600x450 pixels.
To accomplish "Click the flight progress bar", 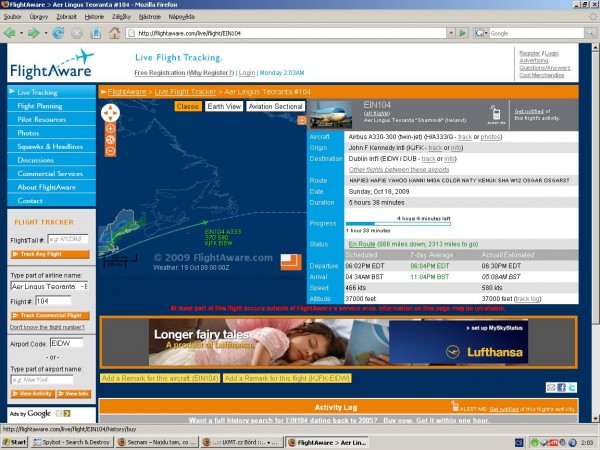I will 398,224.
